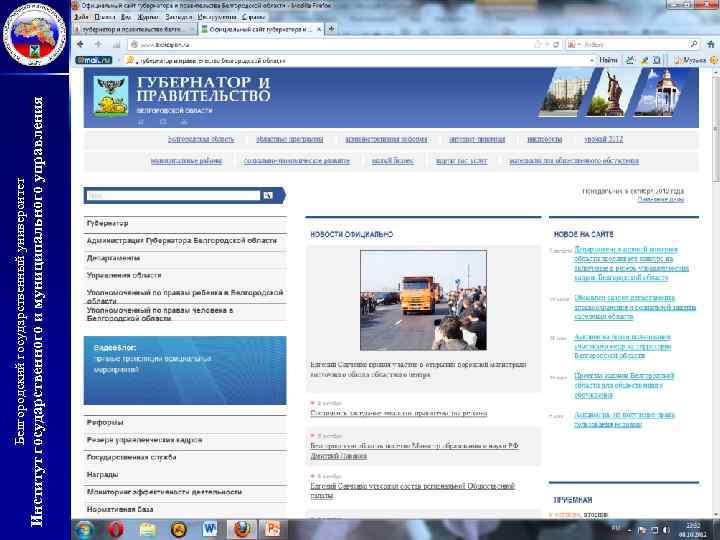Open Microsoft Word from the taskbar

pyautogui.click(x=210, y=529)
